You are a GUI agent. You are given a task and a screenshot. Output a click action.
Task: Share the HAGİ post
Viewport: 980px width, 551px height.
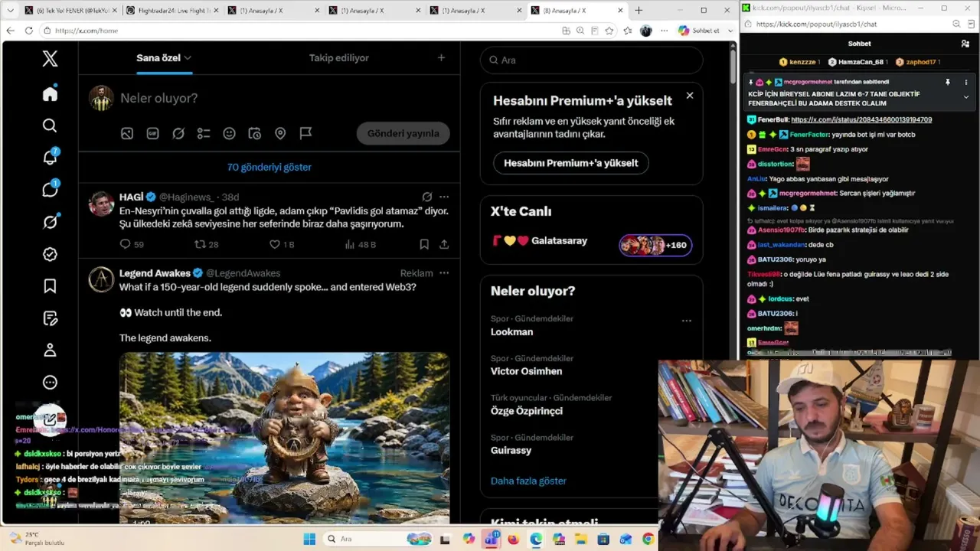point(444,244)
